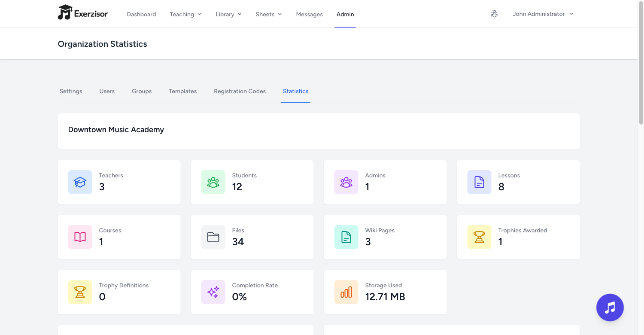This screenshot has width=644, height=335.
Task: Click the Files folder icon
Action: pos(213,237)
